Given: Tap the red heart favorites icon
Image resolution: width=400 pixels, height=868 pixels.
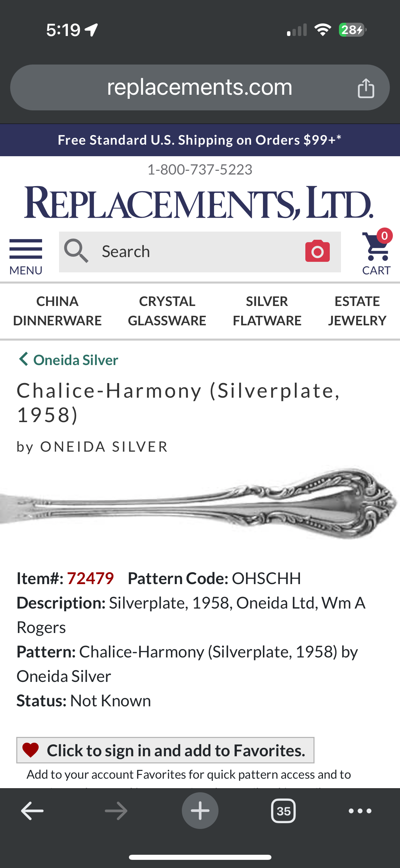Looking at the screenshot, I should click(31, 750).
